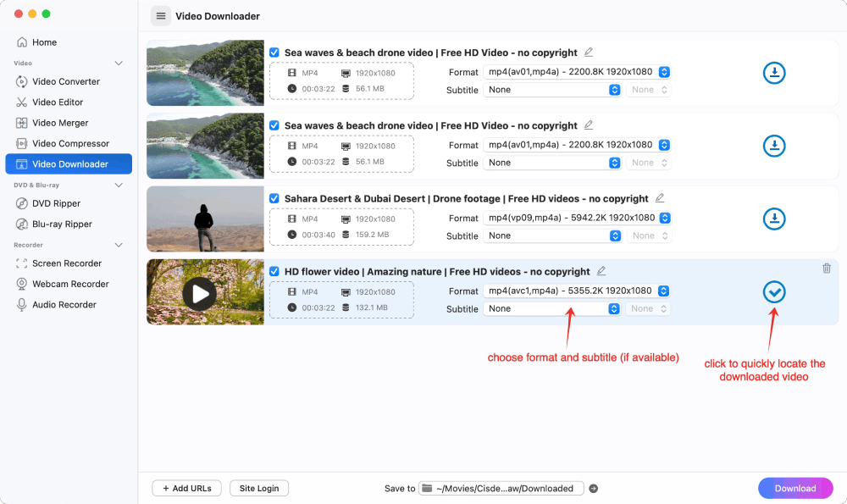Click the checkmark icon to locate HD flower video
This screenshot has width=847, height=504.
click(774, 291)
